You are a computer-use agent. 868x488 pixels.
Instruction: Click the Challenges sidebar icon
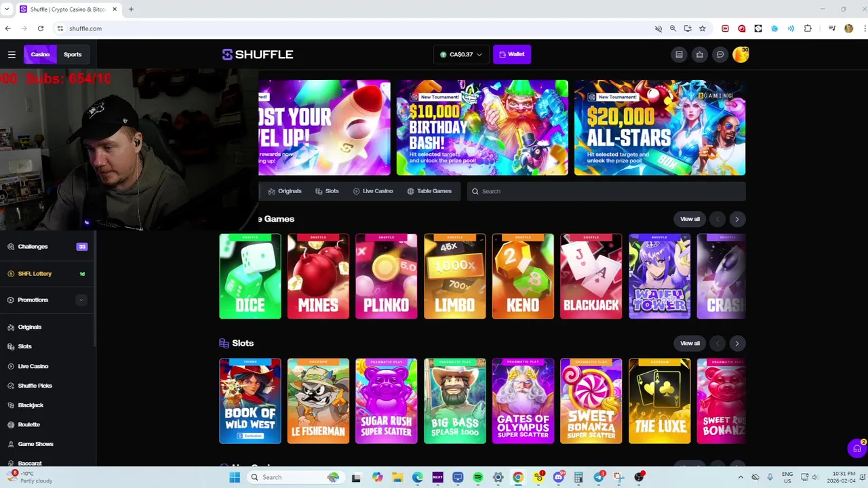[x=11, y=247]
